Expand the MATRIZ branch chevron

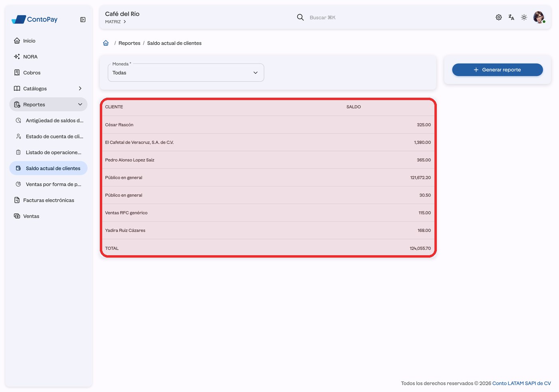click(x=125, y=22)
